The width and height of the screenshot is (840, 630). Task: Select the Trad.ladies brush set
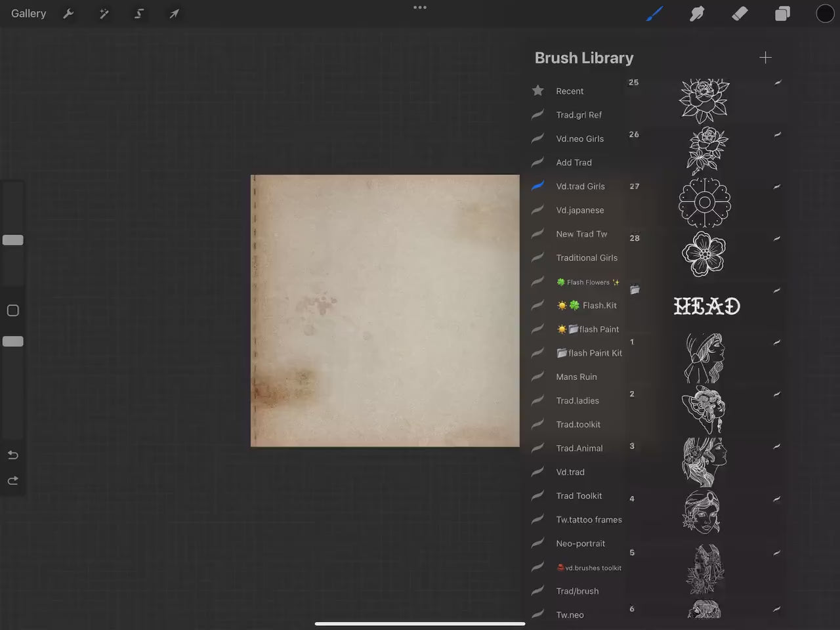pyautogui.click(x=576, y=400)
